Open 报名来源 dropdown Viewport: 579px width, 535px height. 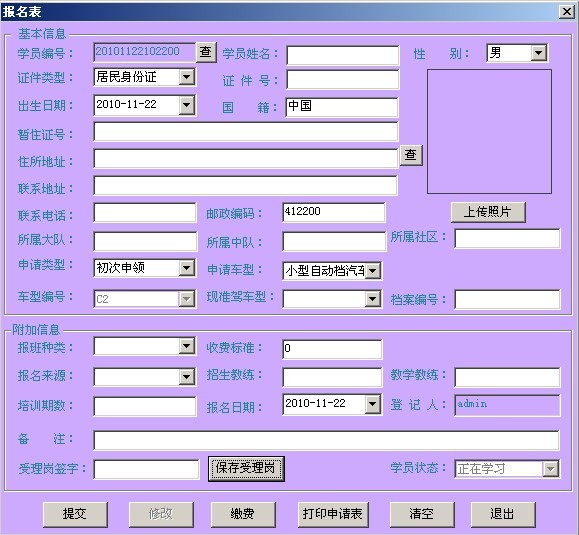[187, 377]
